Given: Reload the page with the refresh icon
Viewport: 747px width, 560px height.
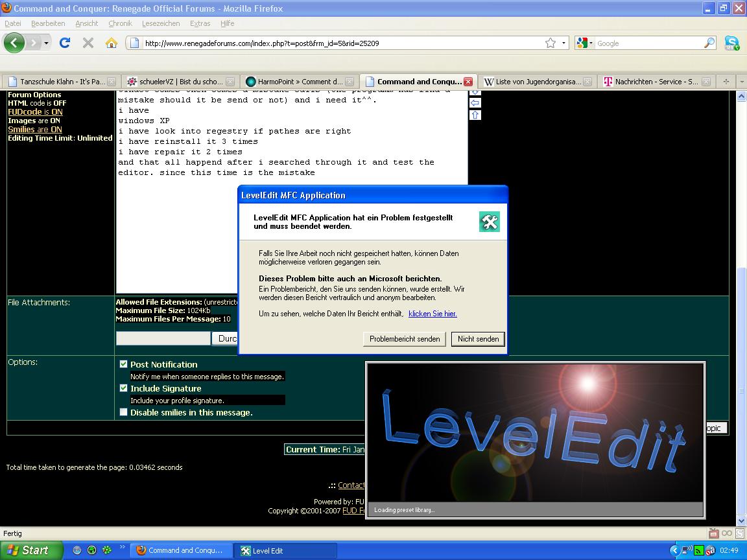Looking at the screenshot, I should [x=64, y=43].
